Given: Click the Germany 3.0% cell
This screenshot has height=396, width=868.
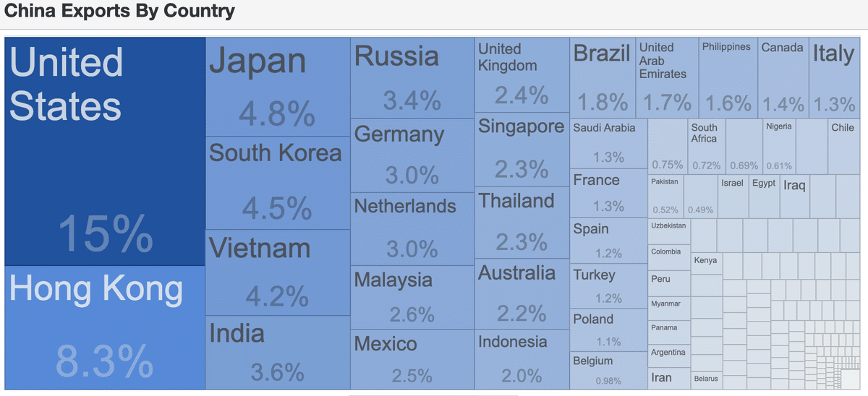Looking at the screenshot, I should coord(412,155).
